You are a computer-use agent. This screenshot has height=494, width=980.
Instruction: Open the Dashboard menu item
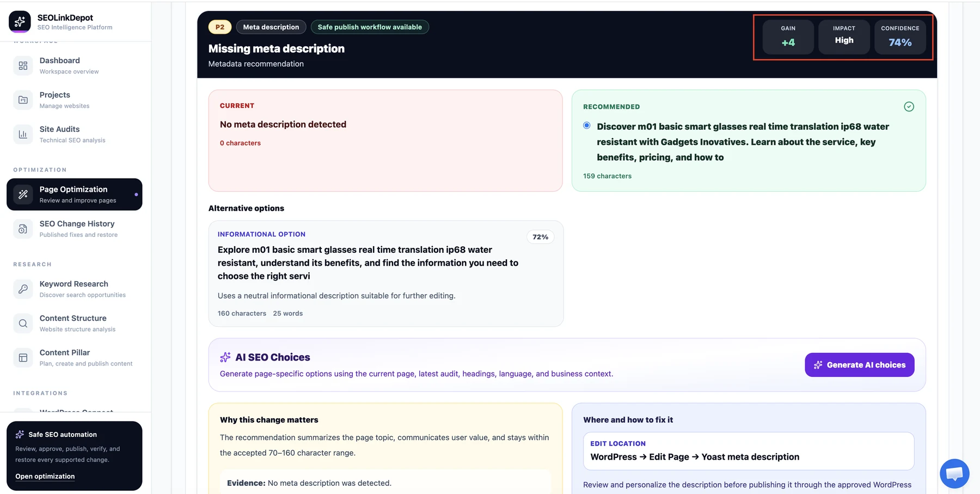point(74,66)
